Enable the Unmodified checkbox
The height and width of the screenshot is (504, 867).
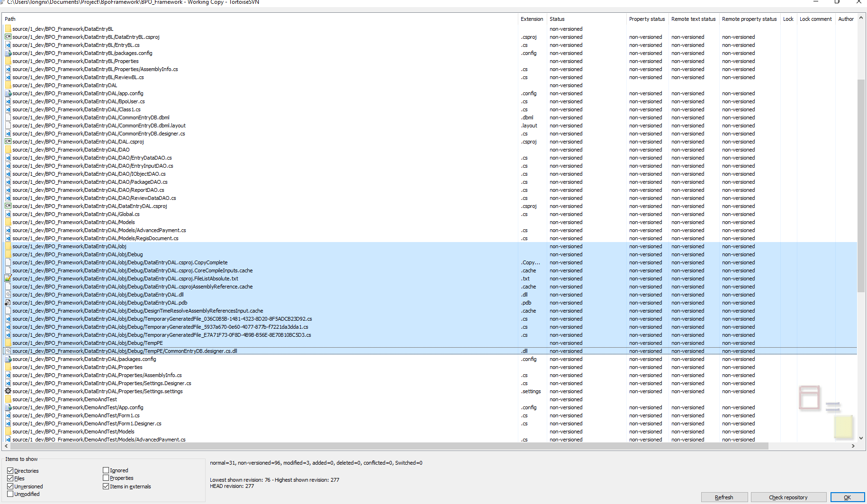pyautogui.click(x=10, y=494)
